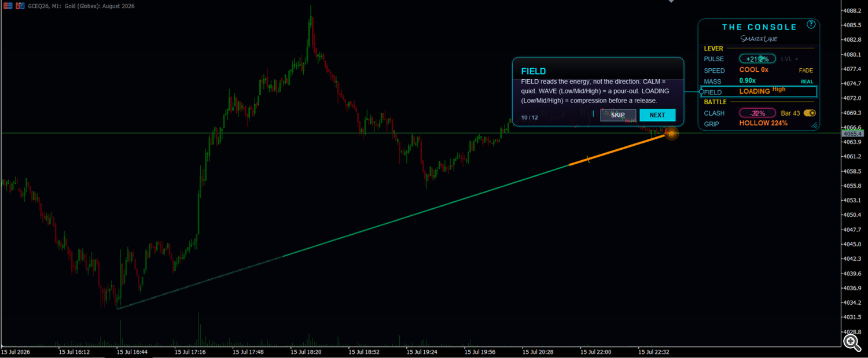Select the SPEED COOL 0x row
This screenshot has height=358, width=868.
759,70
